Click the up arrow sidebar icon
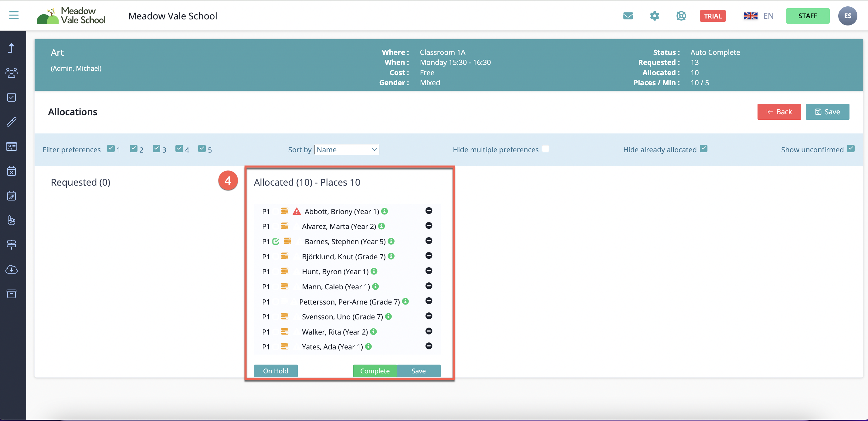The width and height of the screenshot is (868, 421). click(12, 48)
